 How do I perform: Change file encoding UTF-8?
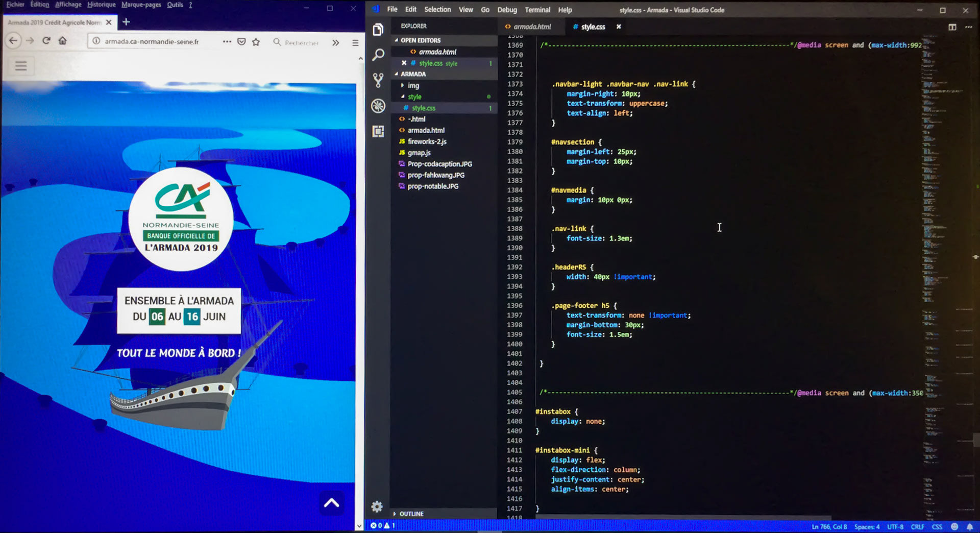click(895, 526)
